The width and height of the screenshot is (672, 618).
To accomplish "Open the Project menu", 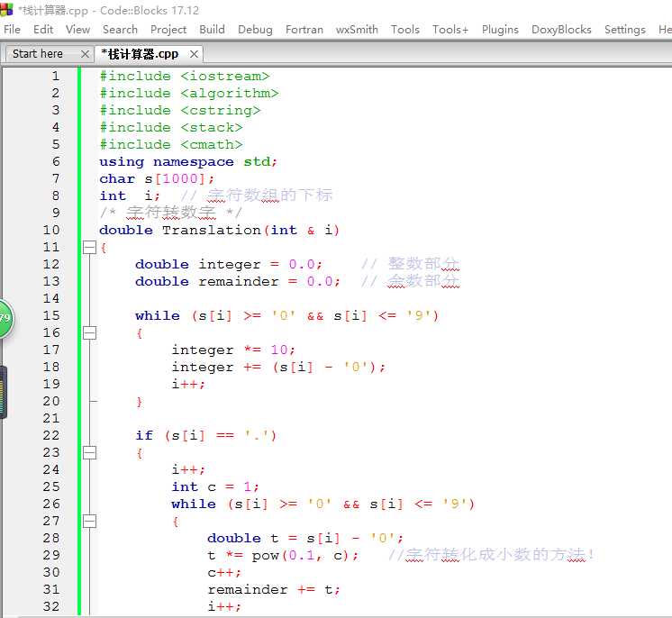I will pyautogui.click(x=168, y=30).
